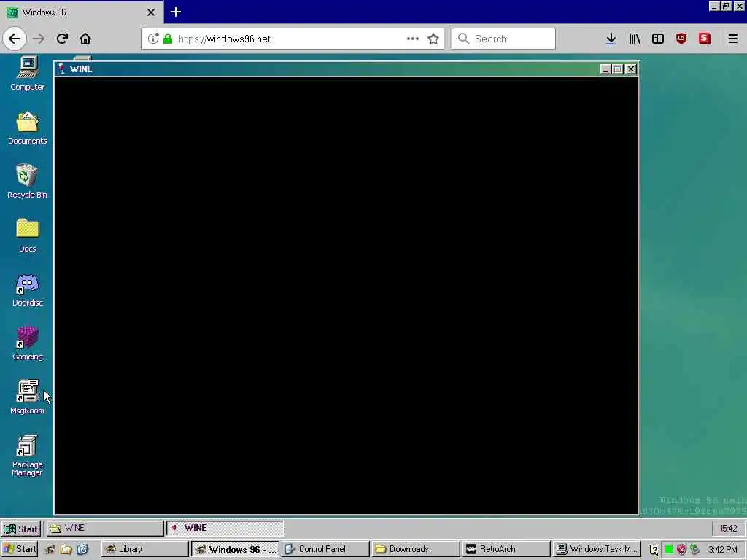The height and width of the screenshot is (560, 747).
Task: Open the MsgRoom shortcut
Action: (27, 397)
